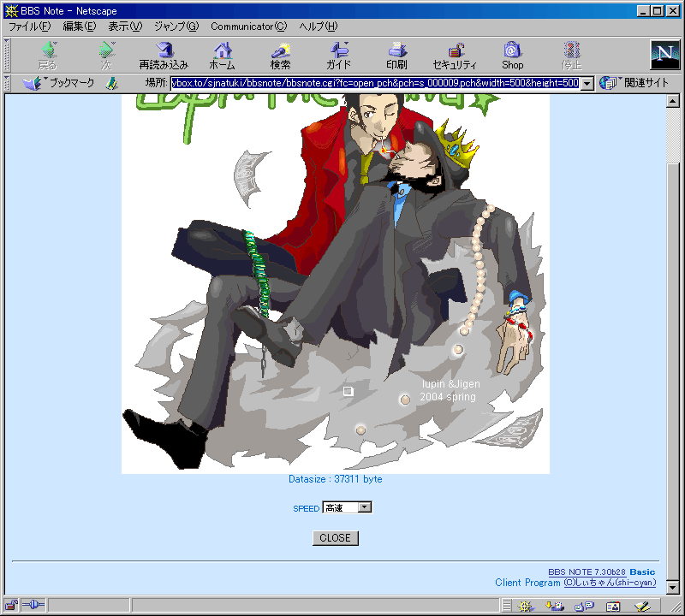
Task: Click the 'SPEED' label text
Action: (x=307, y=508)
